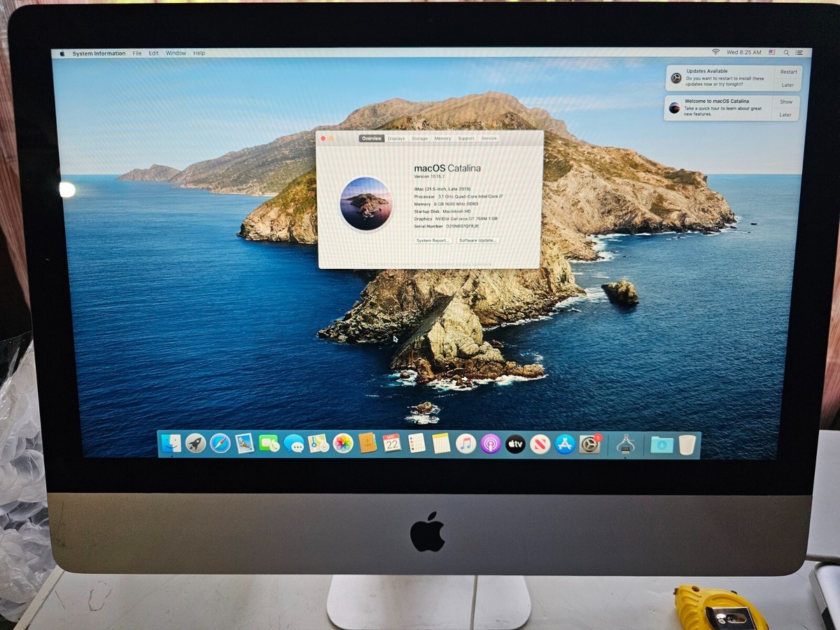Launch Safari from the Dock
This screenshot has width=840, height=630.
coord(220,443)
